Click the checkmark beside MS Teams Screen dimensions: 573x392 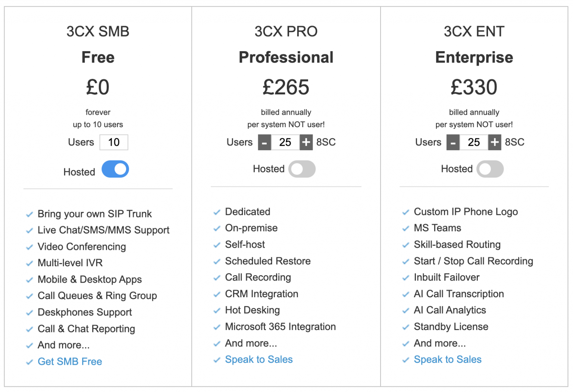pyautogui.click(x=406, y=228)
